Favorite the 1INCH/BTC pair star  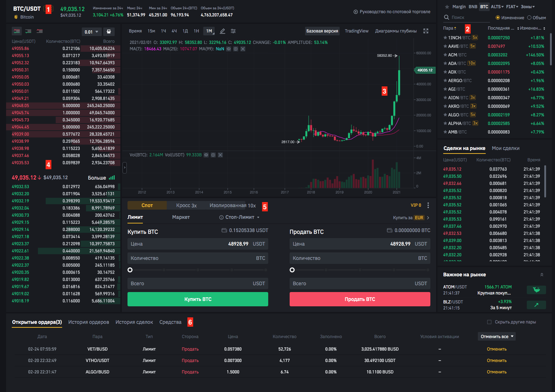pyautogui.click(x=445, y=37)
